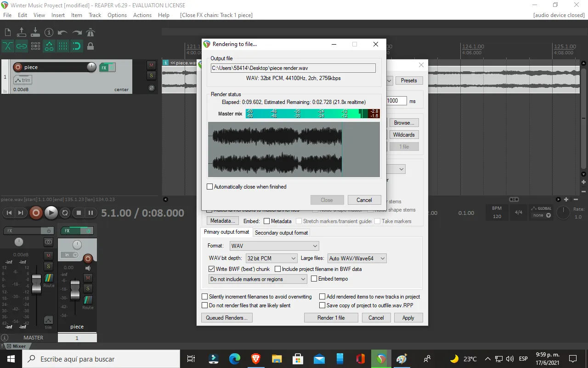The width and height of the screenshot is (588, 368).
Task: Check Save copy of project to outfile.wav.RPP
Action: click(x=322, y=305)
